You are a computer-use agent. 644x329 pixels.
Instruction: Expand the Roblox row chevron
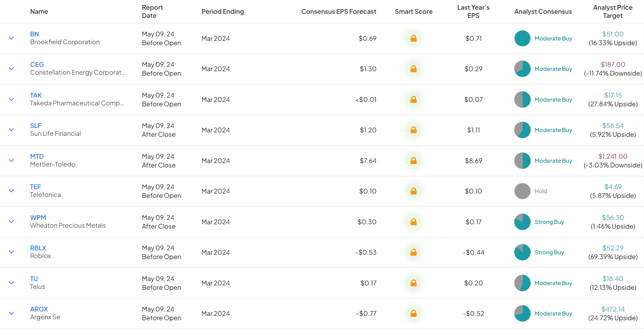[11, 252]
